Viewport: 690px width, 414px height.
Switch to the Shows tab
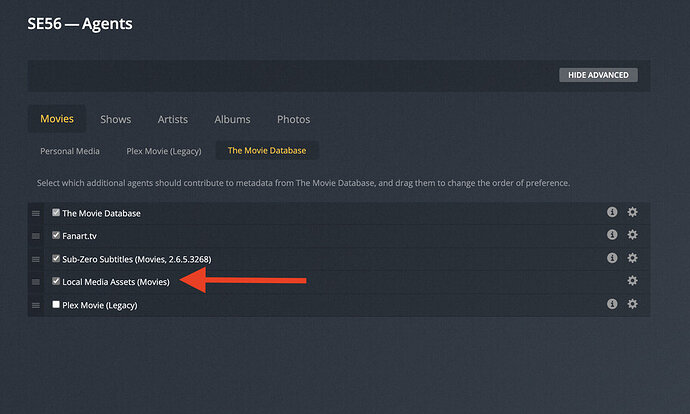tap(115, 119)
